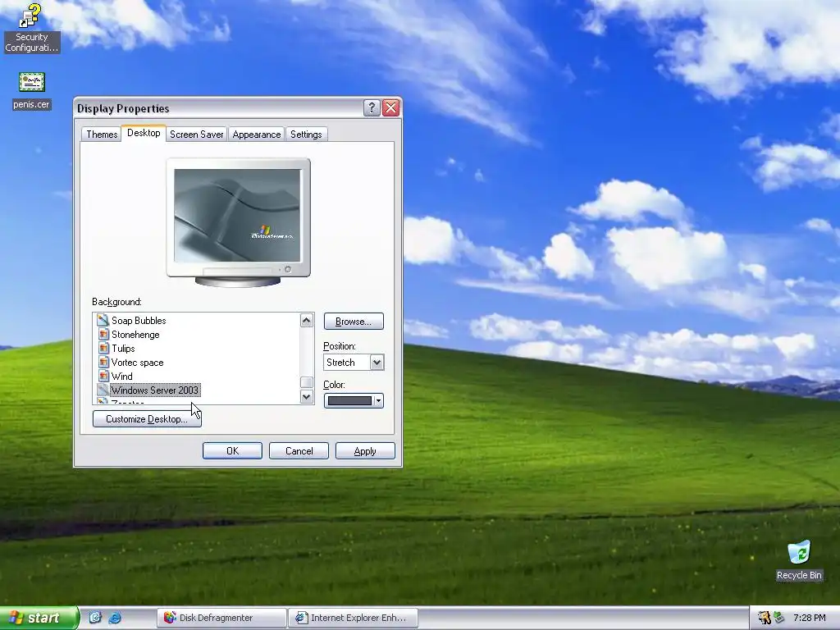The width and height of the screenshot is (840, 630).
Task: Click the background list scrollbar thumb
Action: (x=307, y=382)
